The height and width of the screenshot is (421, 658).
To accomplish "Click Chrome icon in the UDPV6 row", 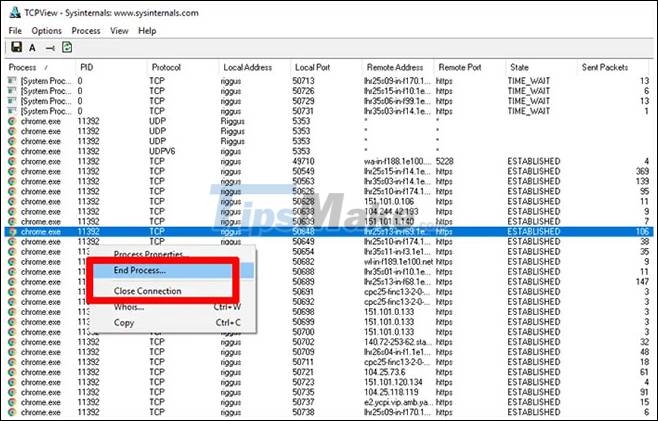I will pyautogui.click(x=12, y=151).
